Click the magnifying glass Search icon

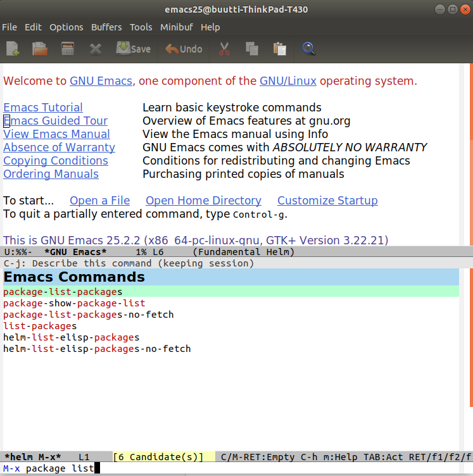click(308, 49)
